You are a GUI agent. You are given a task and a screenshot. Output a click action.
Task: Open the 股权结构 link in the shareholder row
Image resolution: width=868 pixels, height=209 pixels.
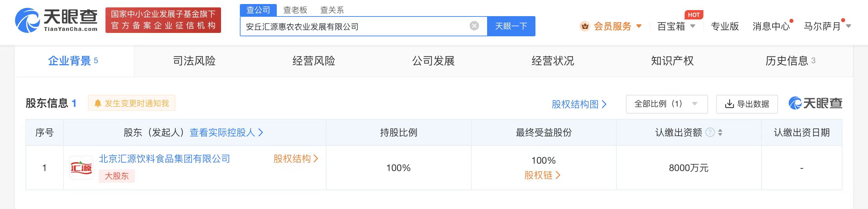(x=296, y=159)
